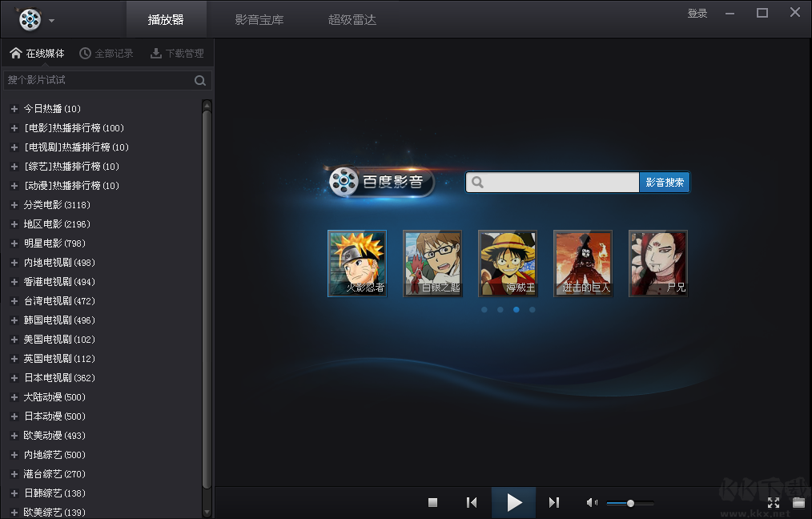812x519 pixels.
Task: Select the fourth carousel pagination dot
Action: (x=532, y=309)
